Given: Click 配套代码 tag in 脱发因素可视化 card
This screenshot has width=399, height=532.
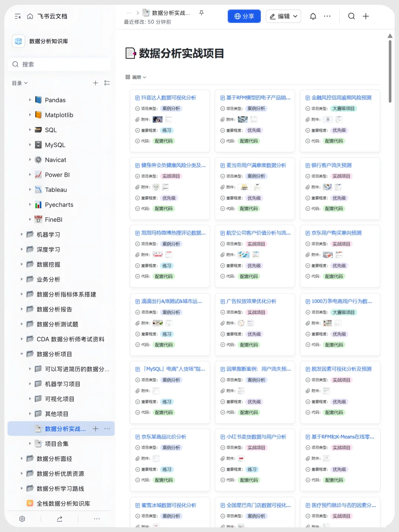Looking at the screenshot, I should pyautogui.click(x=334, y=412).
